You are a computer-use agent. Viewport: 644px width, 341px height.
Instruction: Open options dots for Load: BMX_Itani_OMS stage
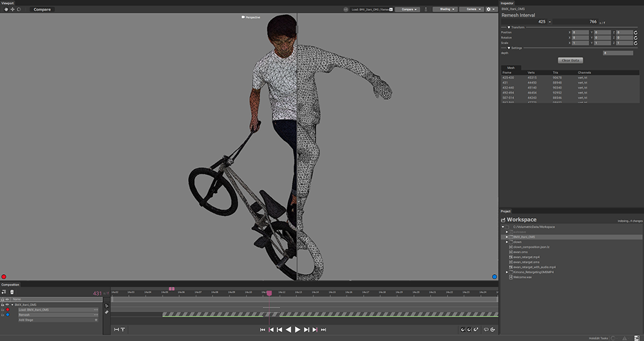96,310
